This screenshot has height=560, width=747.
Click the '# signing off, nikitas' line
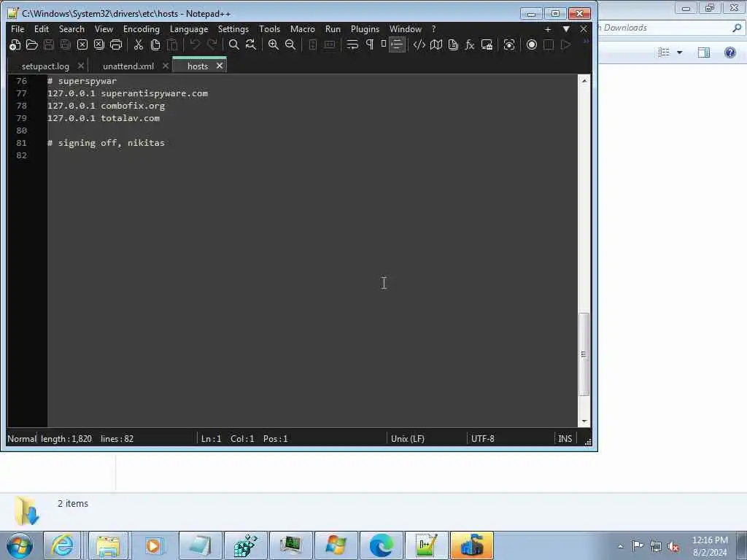[107, 143]
